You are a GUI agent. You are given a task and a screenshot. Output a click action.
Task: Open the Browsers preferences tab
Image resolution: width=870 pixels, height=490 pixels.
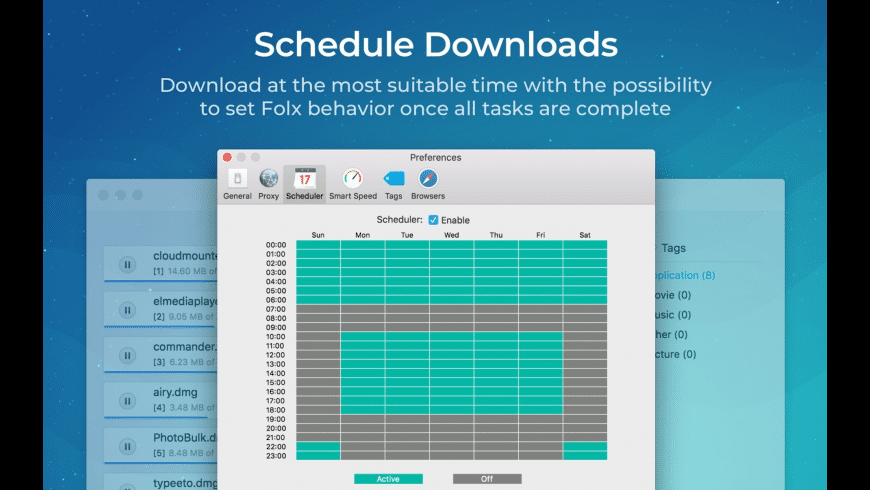[428, 184]
